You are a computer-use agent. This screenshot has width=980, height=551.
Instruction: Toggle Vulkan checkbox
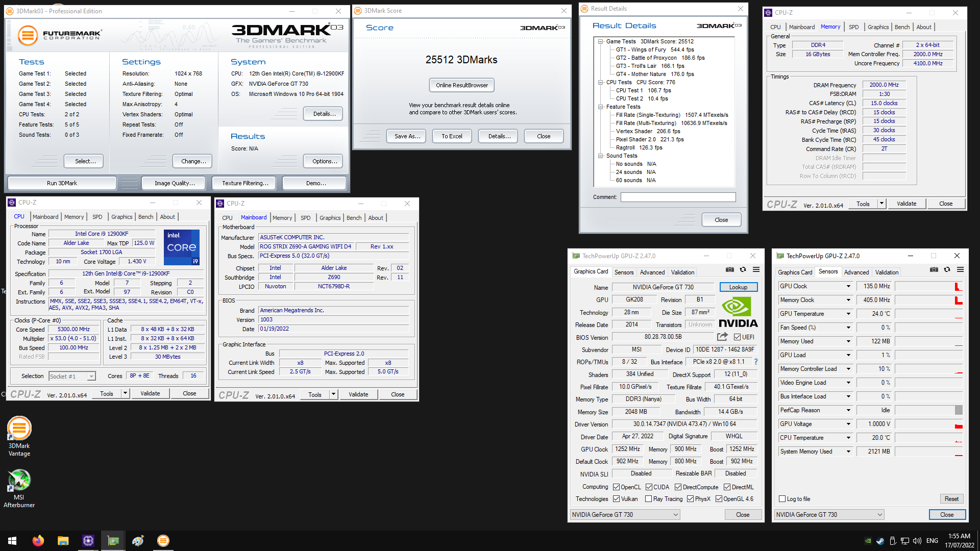tap(616, 499)
